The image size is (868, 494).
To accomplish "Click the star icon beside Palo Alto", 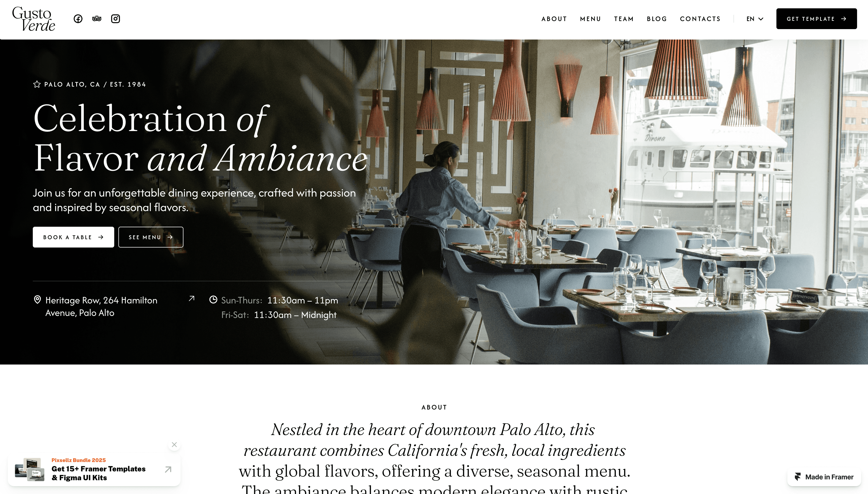I will [x=37, y=84].
